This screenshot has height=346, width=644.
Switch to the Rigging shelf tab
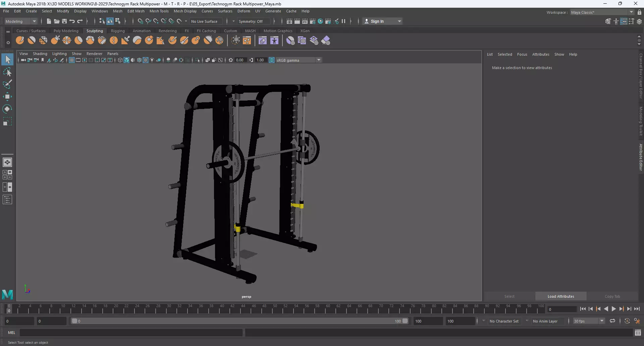(118, 31)
